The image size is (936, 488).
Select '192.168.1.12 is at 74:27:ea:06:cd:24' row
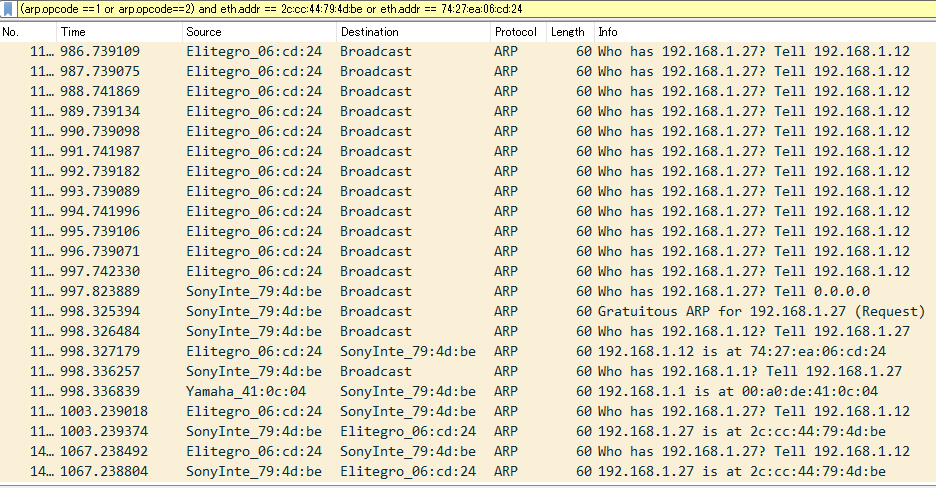(x=468, y=351)
